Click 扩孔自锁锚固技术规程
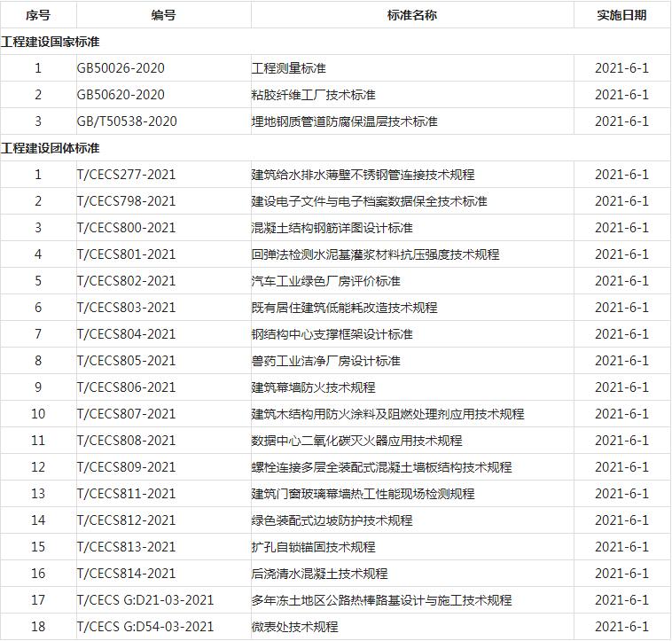Image resolution: width=672 pixels, height=641 pixels. pos(313,546)
